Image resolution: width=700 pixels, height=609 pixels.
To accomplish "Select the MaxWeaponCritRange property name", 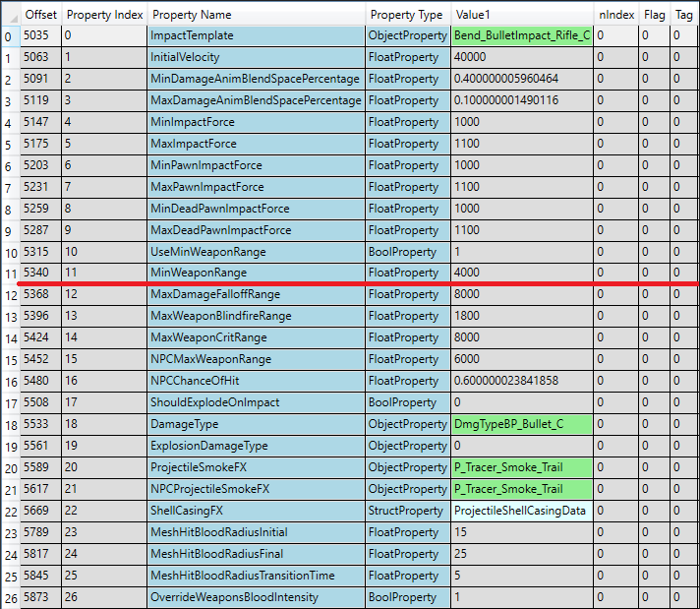I will point(257,337).
